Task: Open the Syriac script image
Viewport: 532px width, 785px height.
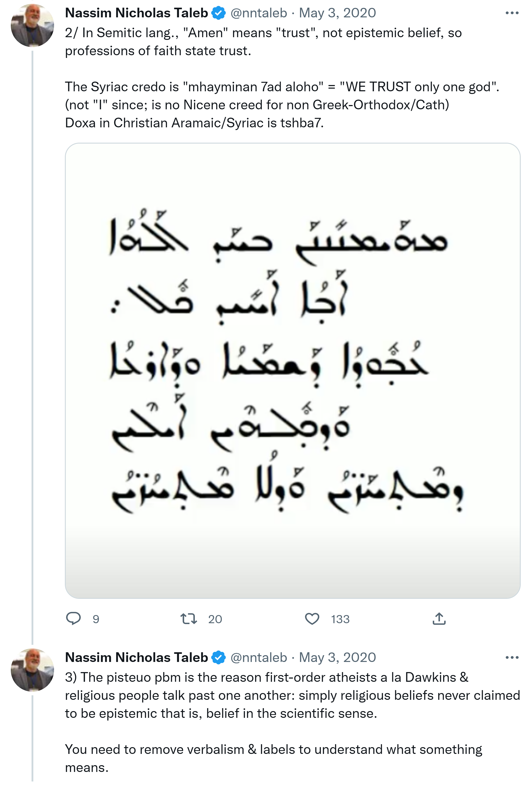Action: pos(292,371)
